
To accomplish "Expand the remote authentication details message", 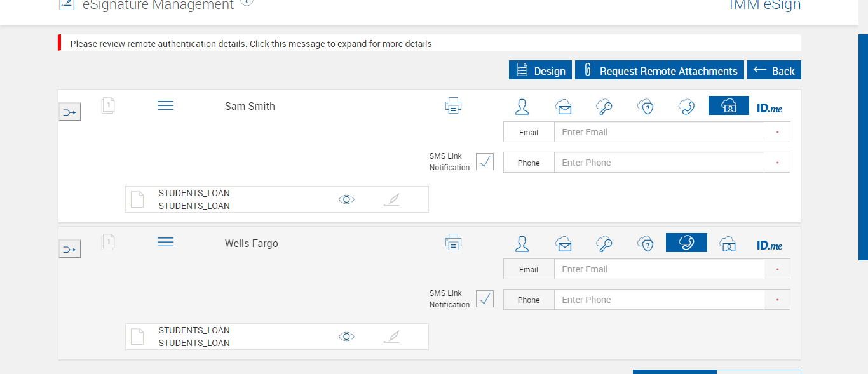I will (251, 44).
